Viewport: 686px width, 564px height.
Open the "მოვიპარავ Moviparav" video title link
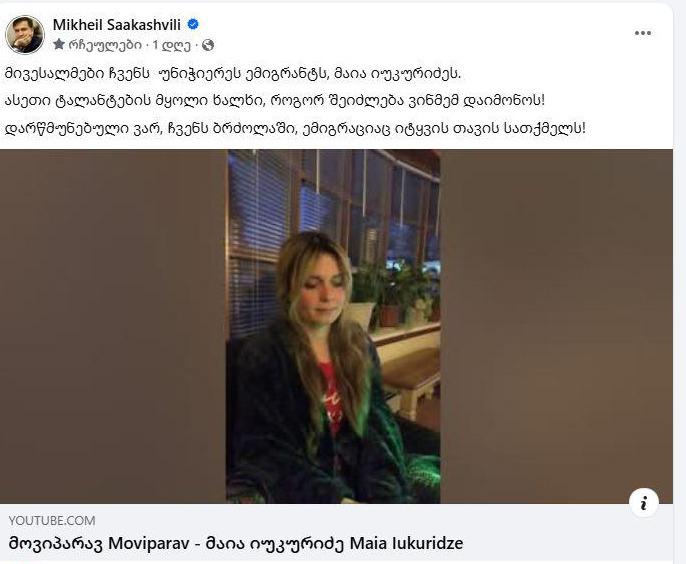coord(99,543)
